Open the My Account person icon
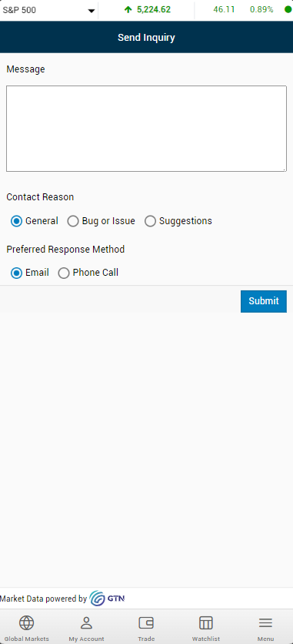This screenshot has width=293, height=644. coord(86,623)
